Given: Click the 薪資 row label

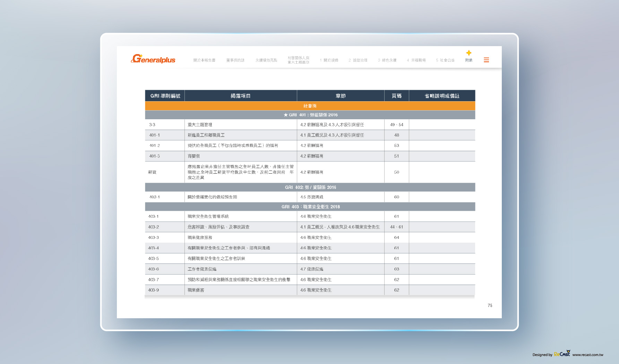Looking at the screenshot, I should pyautogui.click(x=165, y=172).
